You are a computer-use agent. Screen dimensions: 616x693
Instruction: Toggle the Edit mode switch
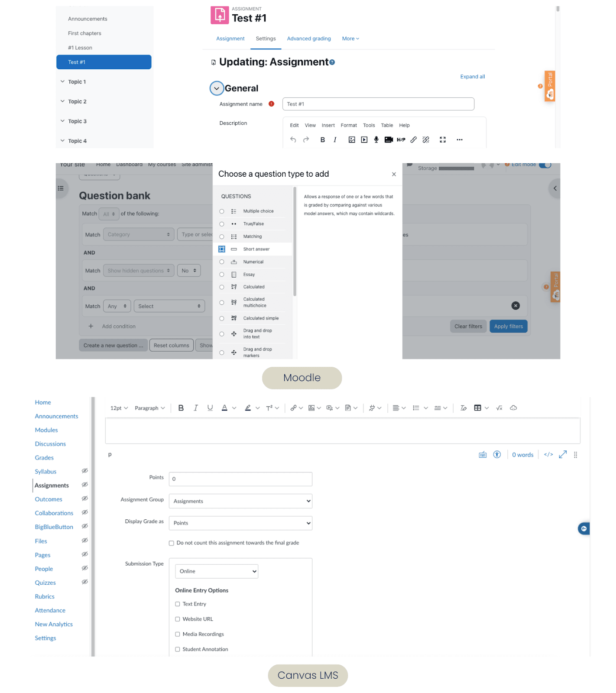coord(545,165)
